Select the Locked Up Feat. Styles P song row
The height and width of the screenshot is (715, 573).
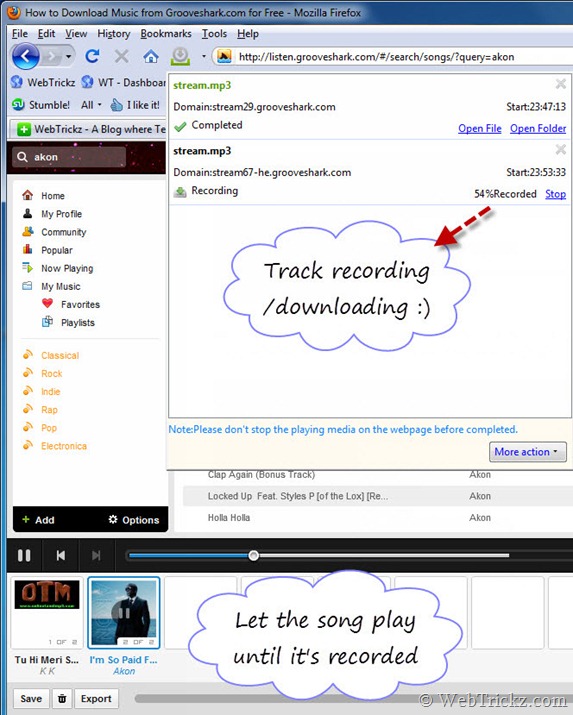[377, 496]
